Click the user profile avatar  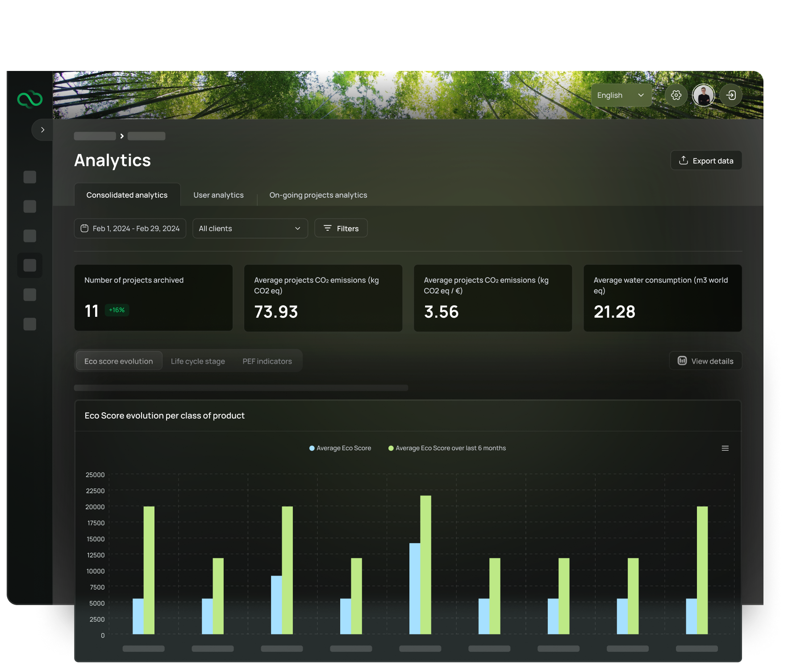click(703, 95)
